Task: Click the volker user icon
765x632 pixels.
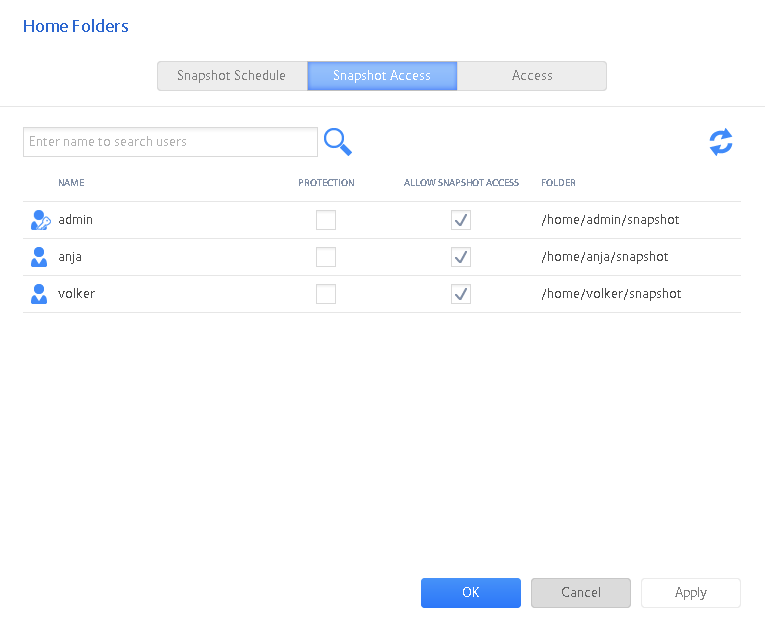Action: pyautogui.click(x=39, y=294)
